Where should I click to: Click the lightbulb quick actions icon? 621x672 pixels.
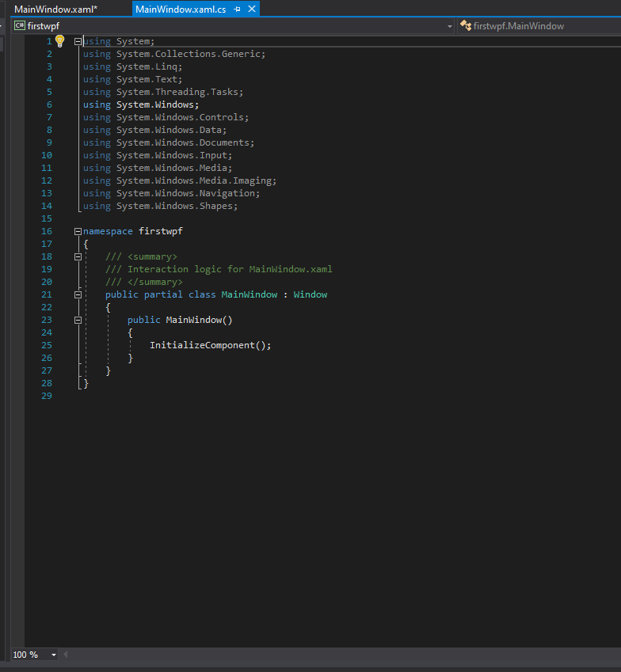click(59, 41)
